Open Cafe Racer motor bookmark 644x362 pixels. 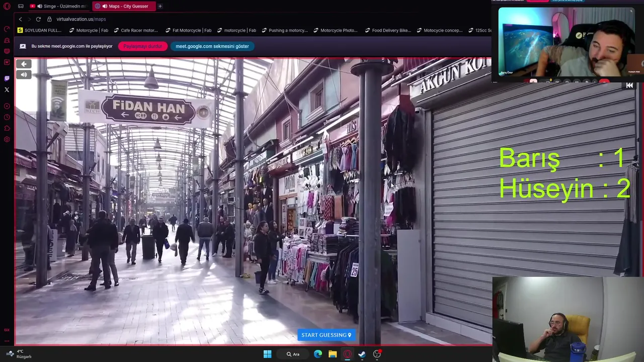point(136,30)
